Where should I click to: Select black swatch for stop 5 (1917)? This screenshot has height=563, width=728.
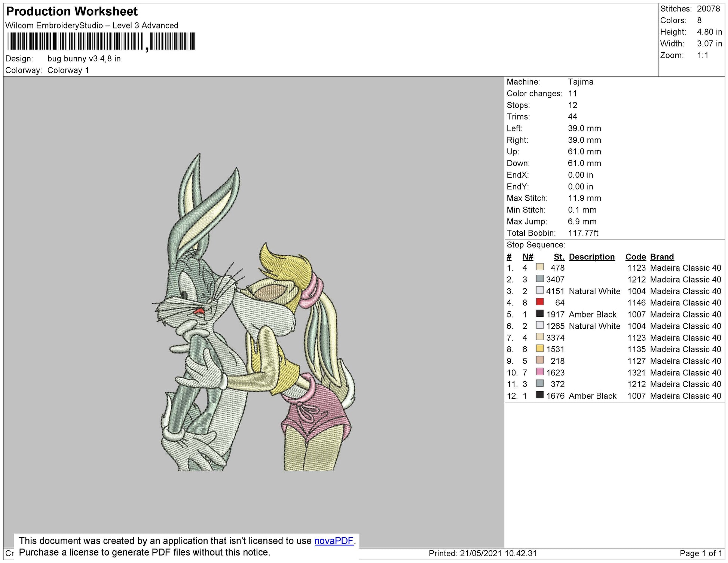[540, 313]
